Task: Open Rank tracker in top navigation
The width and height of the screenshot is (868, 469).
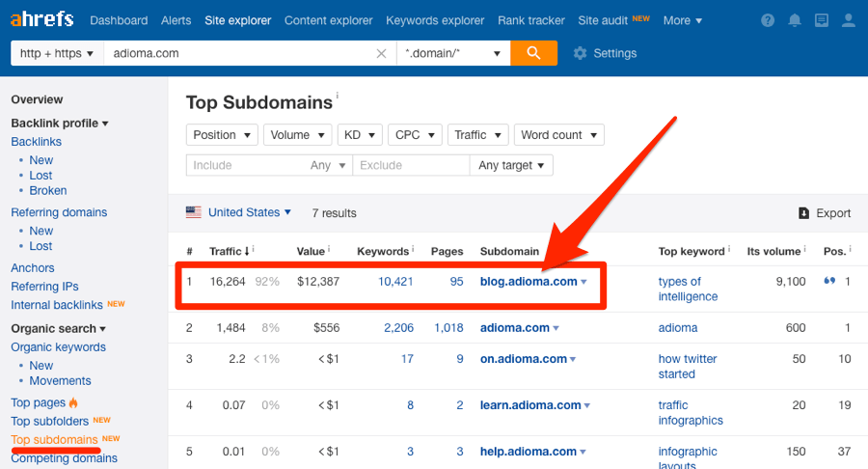Action: (530, 20)
